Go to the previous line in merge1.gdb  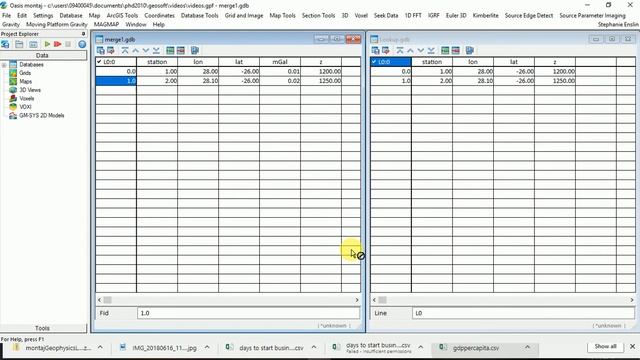(x=136, y=50)
